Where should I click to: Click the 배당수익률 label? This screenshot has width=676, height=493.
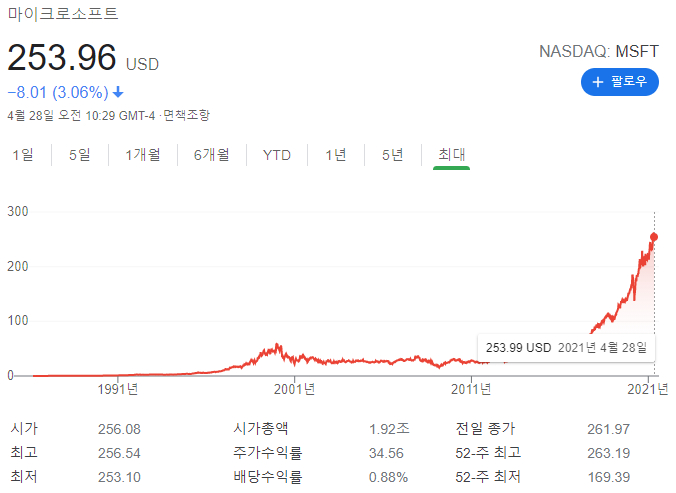click(x=268, y=477)
